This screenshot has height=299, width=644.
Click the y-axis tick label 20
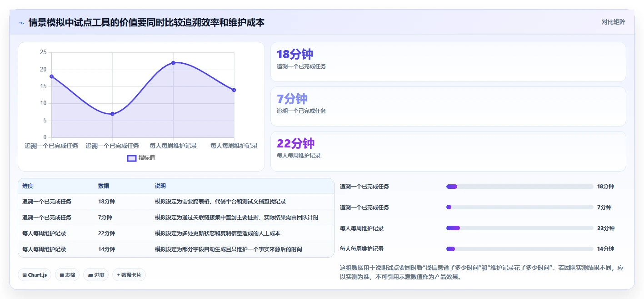[x=43, y=70]
